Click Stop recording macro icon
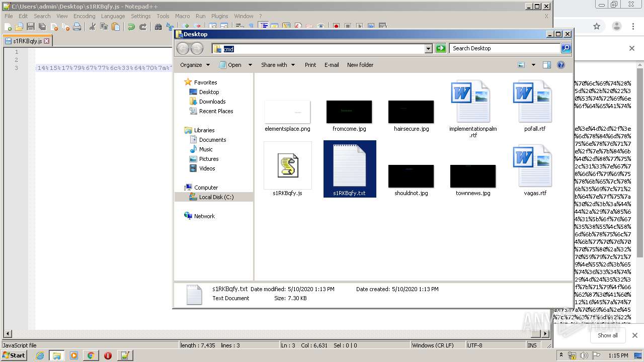 [x=348, y=27]
